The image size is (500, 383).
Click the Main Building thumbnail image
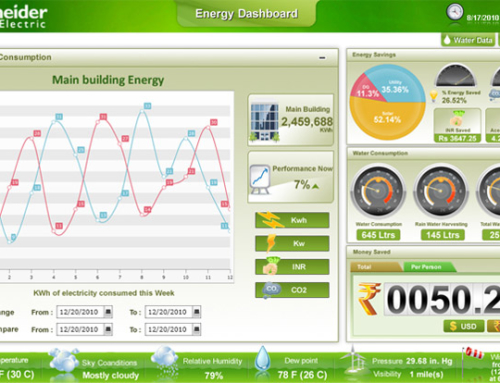(265, 121)
